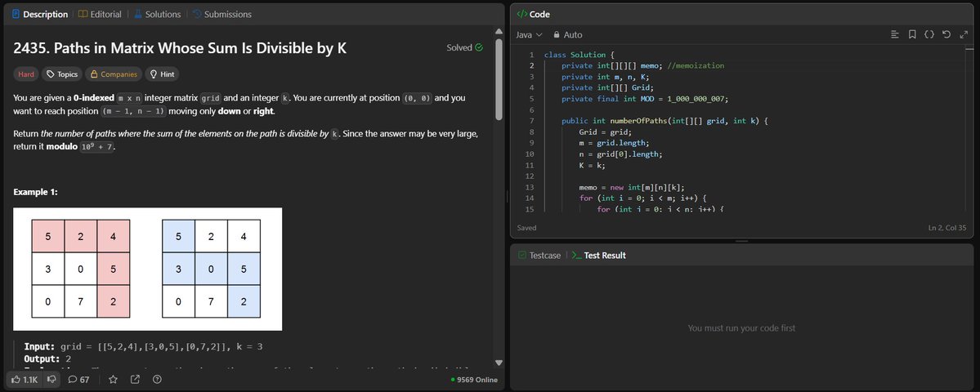980x392 pixels.
Task: Open the 67 comments discussion
Action: tap(78, 379)
